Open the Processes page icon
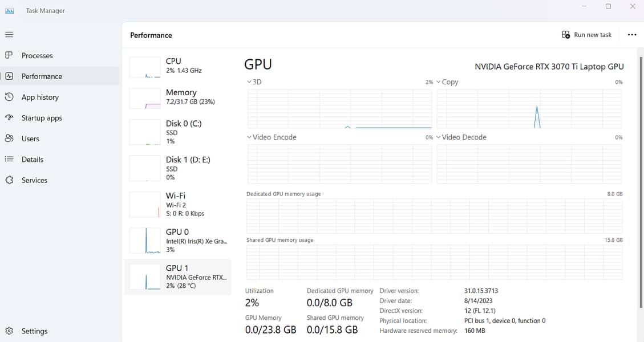Image resolution: width=644 pixels, height=342 pixels. [x=9, y=55]
